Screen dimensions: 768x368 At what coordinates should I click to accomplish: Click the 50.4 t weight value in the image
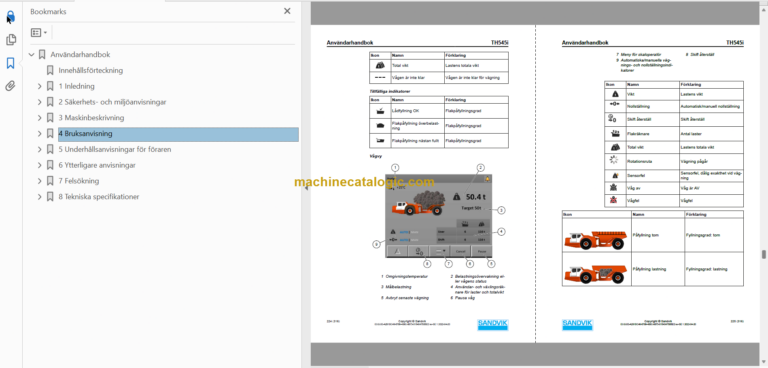[x=477, y=196]
